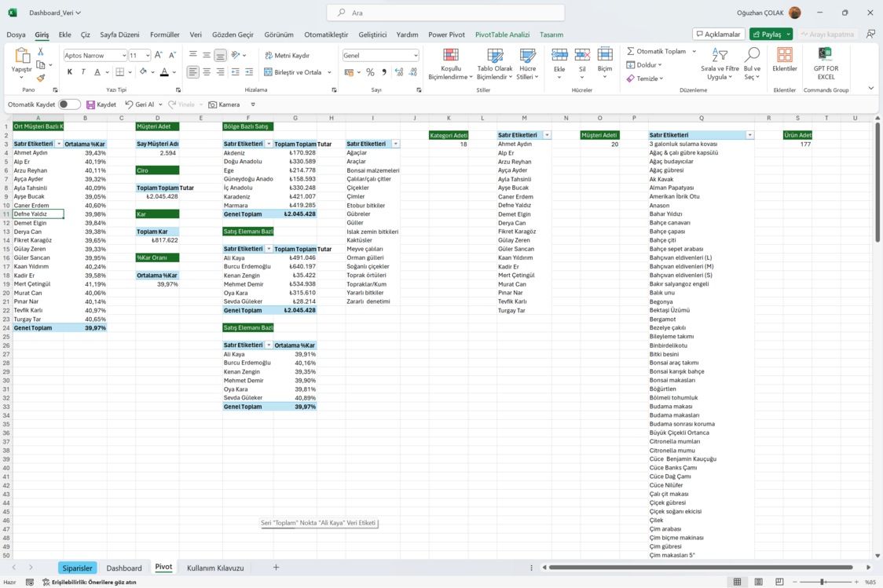
Task: Click Erişilebilirlik accessibility status message
Action: (90, 583)
